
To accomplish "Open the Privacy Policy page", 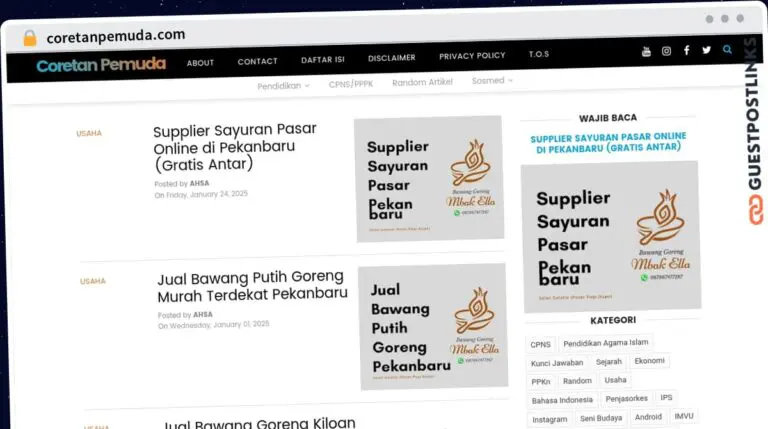I will pos(472,56).
